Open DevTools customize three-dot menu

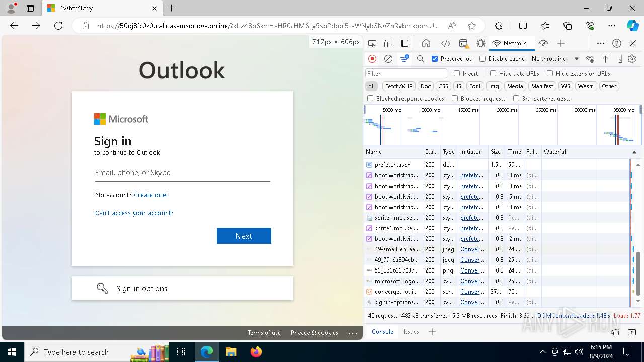coord(601,43)
